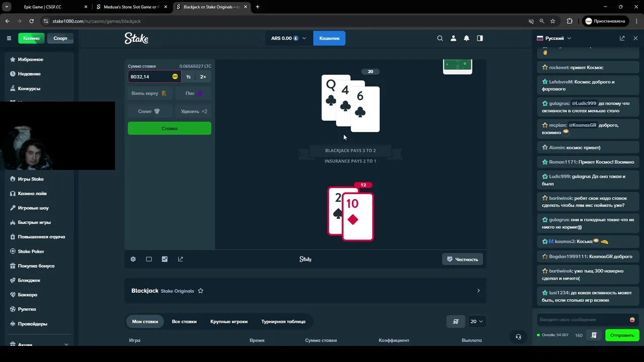Open the rows-per-page 20 dropdown

tap(476, 321)
